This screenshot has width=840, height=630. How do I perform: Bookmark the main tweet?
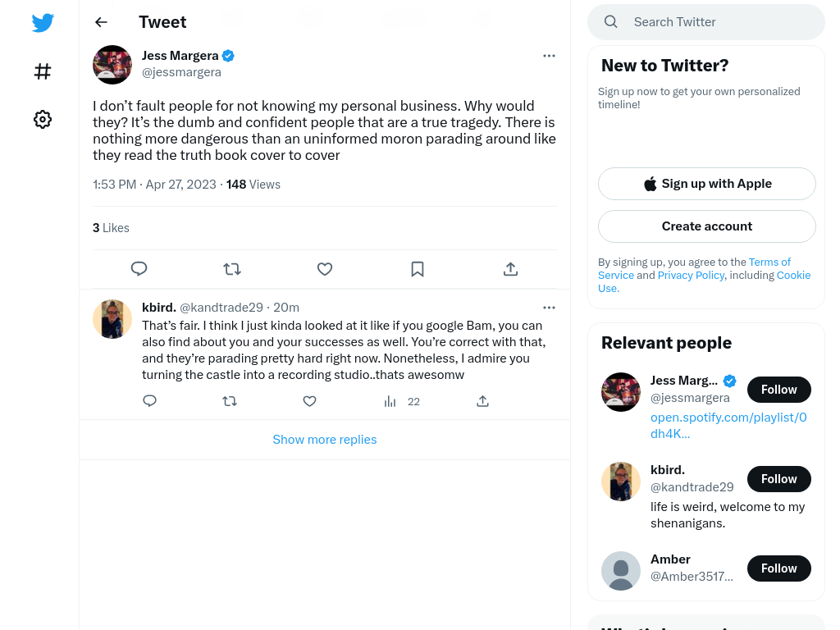(418, 268)
